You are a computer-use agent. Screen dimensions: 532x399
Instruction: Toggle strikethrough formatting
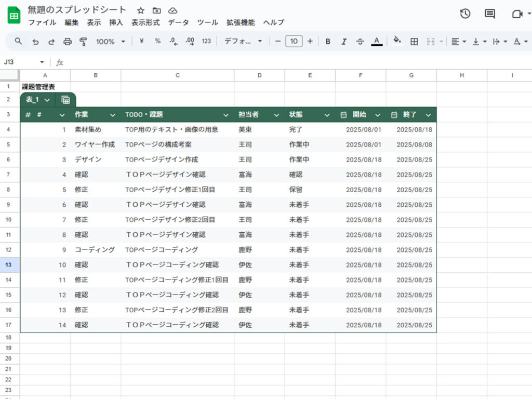point(360,42)
